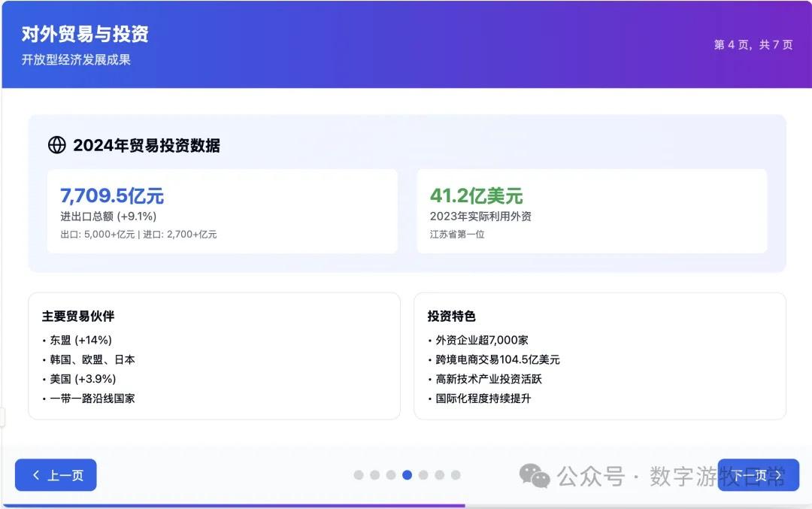The image size is (812, 509).
Task: Click the WeChat logo in the watermark
Action: [535, 475]
